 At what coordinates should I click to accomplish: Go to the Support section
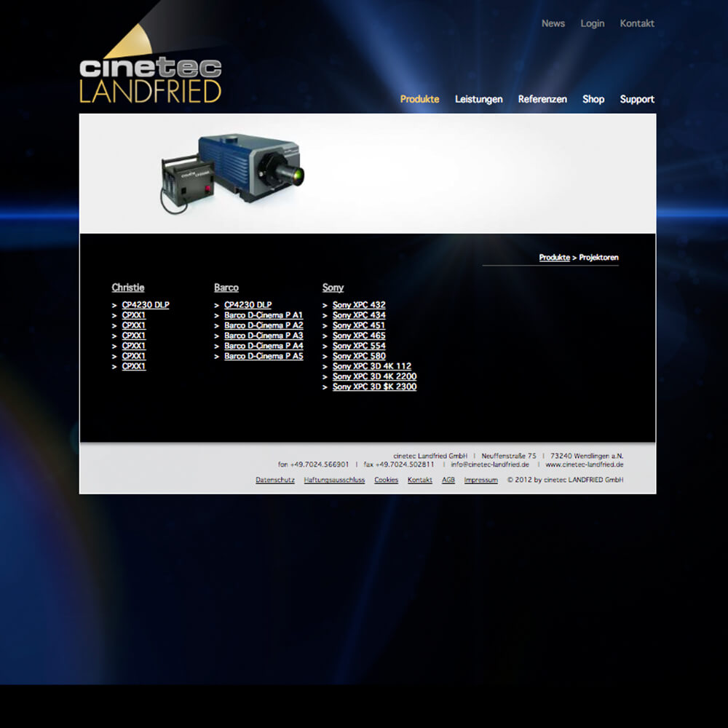[x=637, y=99]
